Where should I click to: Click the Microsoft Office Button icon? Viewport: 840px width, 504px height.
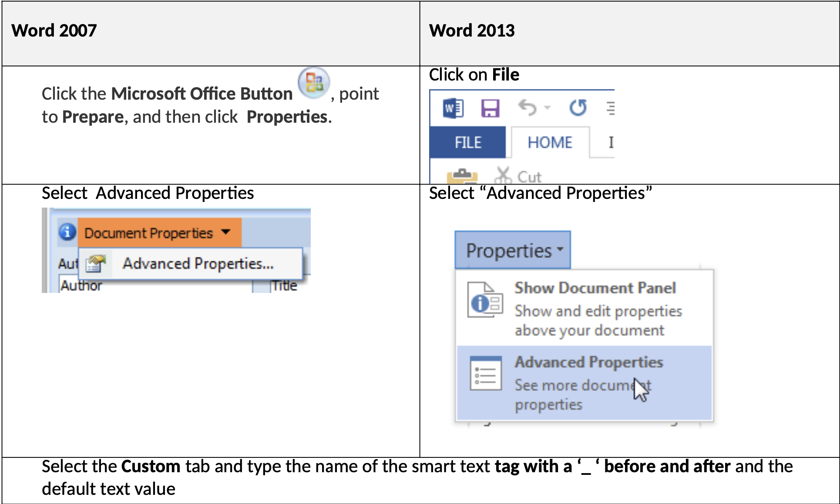pos(314,83)
